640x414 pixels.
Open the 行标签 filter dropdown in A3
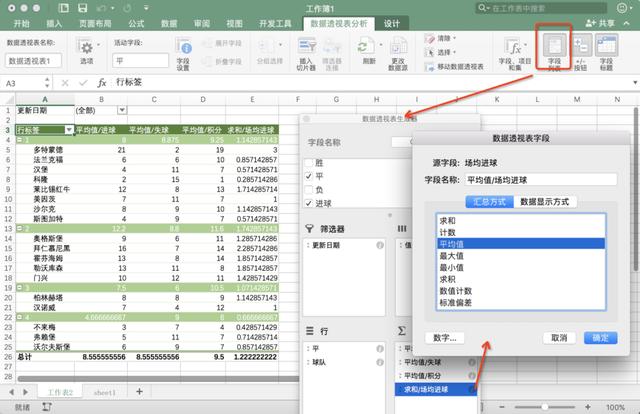[x=69, y=130]
